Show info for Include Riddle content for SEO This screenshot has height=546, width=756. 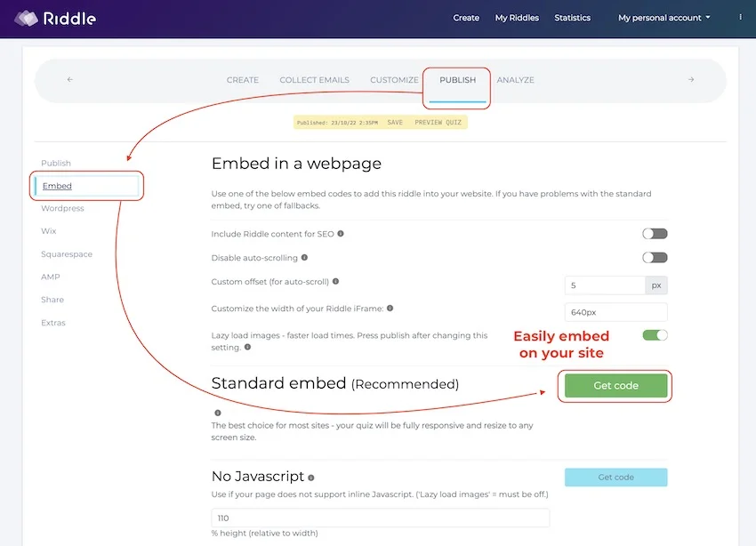click(x=341, y=234)
